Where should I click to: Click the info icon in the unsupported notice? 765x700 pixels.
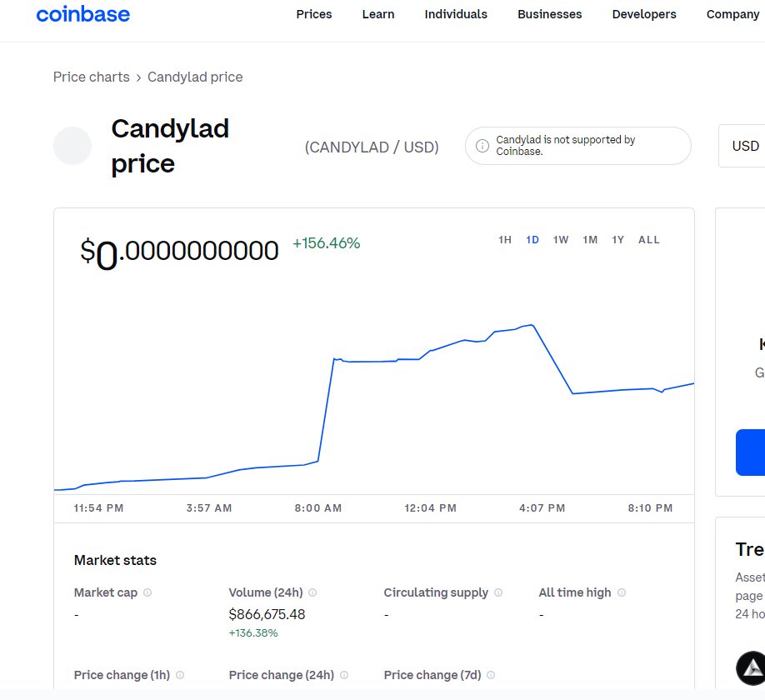click(x=482, y=146)
